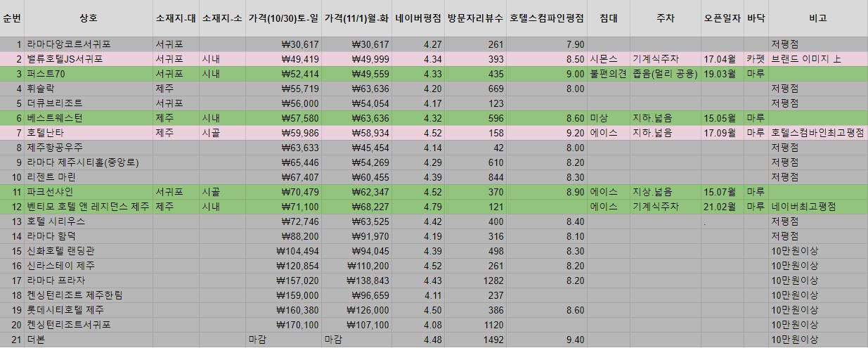Click the 네이버평점 column header
The width and height of the screenshot is (868, 348).
(x=419, y=18)
